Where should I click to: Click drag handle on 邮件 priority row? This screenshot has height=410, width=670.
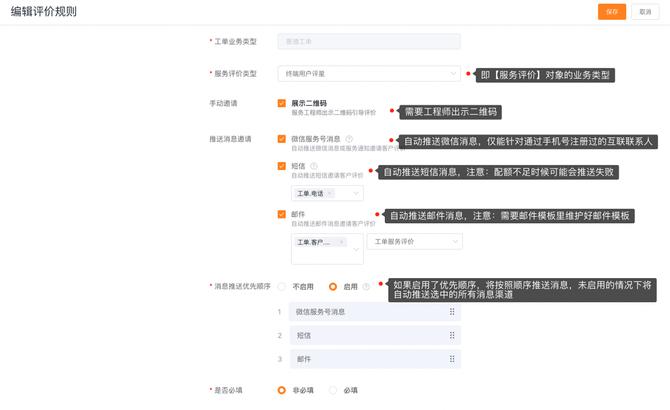tap(452, 358)
